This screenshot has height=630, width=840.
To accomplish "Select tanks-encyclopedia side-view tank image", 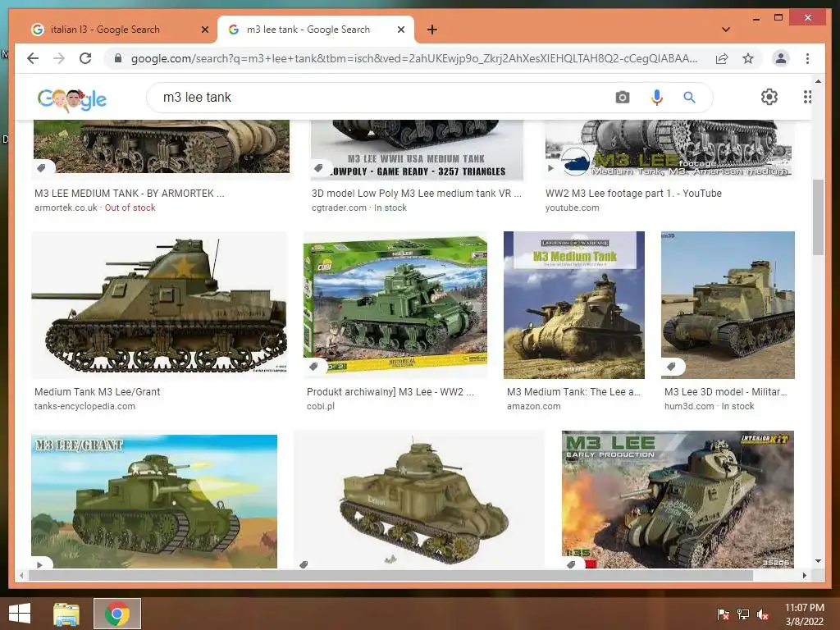I will (x=160, y=305).
